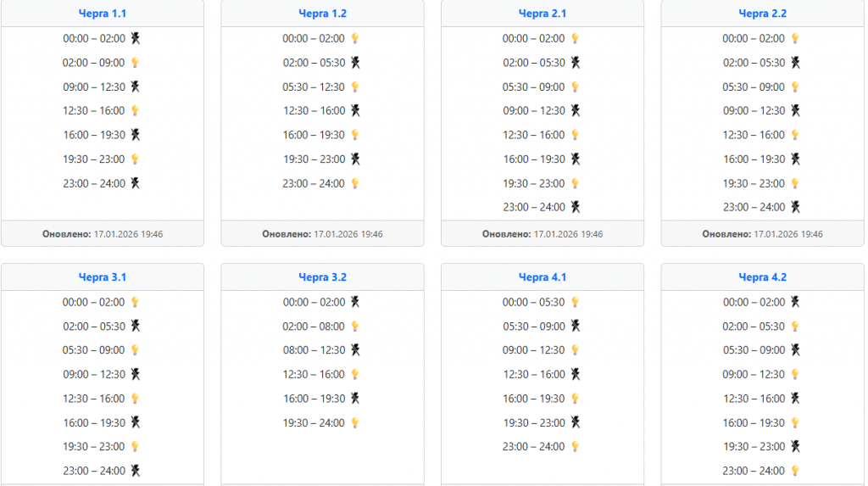
Task: Select the Черга 2.1 heading
Action: point(542,14)
